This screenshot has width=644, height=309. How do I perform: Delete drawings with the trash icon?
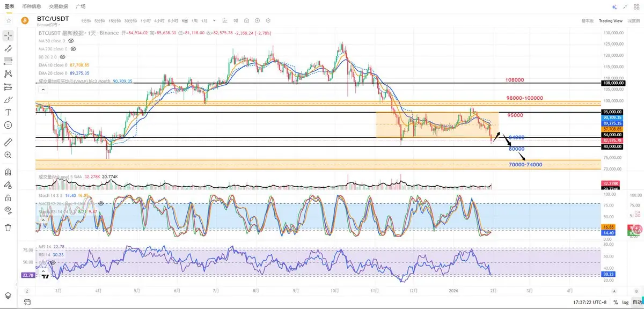click(8, 227)
